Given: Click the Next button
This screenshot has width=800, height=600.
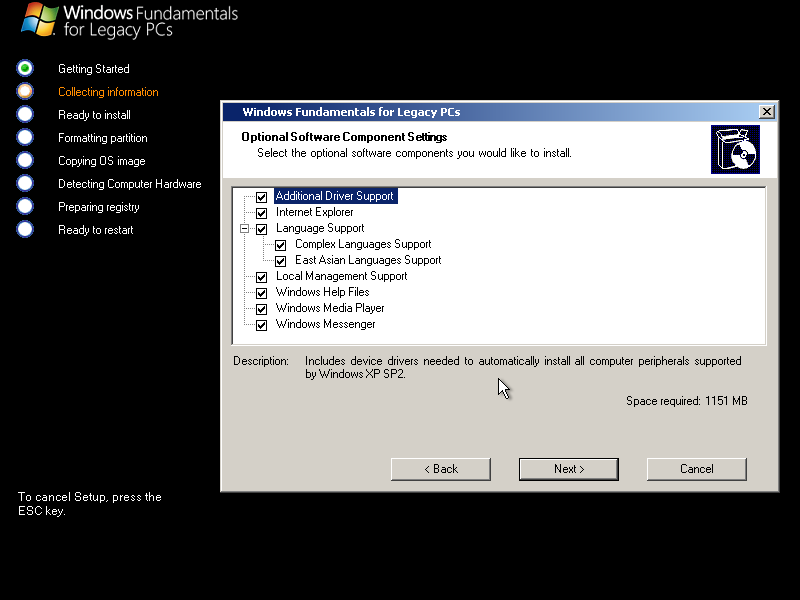Looking at the screenshot, I should pyautogui.click(x=568, y=469).
